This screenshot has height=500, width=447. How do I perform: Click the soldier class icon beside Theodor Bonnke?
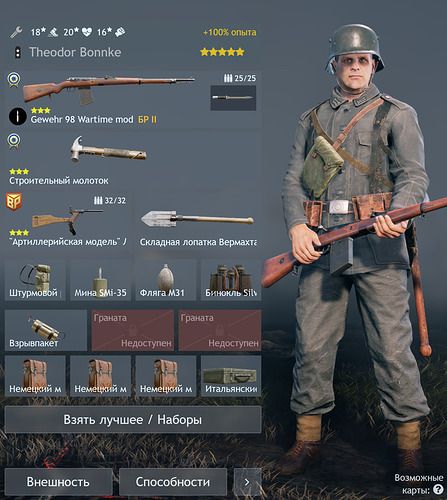tap(18, 53)
